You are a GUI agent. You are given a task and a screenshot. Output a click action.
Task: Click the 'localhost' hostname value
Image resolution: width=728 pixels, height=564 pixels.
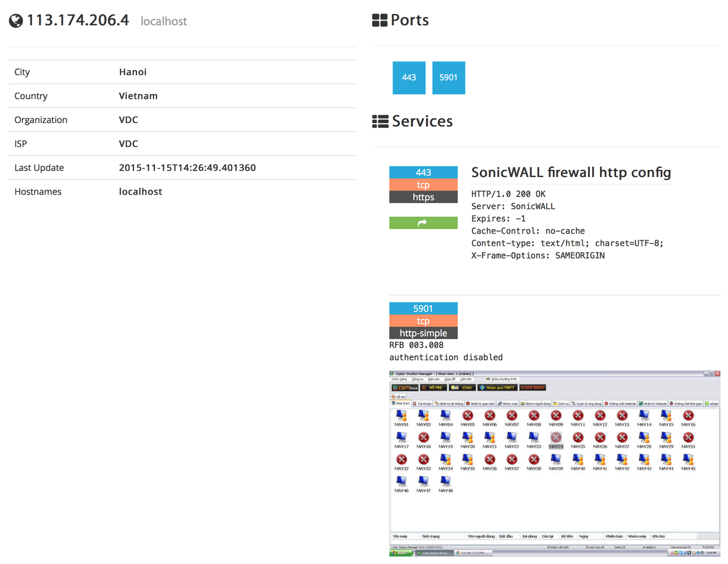[141, 192]
